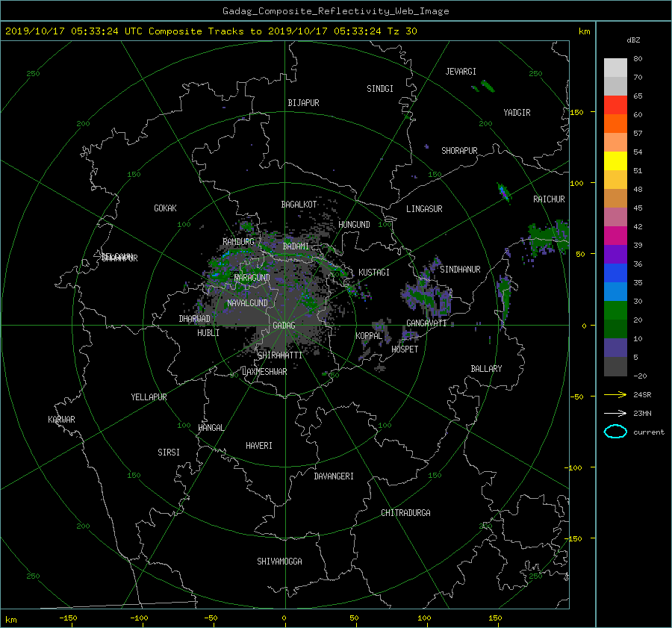Click the LAXMESHWAR city label

click(264, 372)
